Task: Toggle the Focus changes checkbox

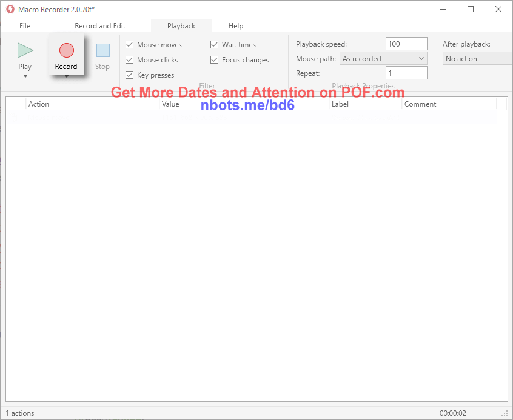Action: click(214, 59)
